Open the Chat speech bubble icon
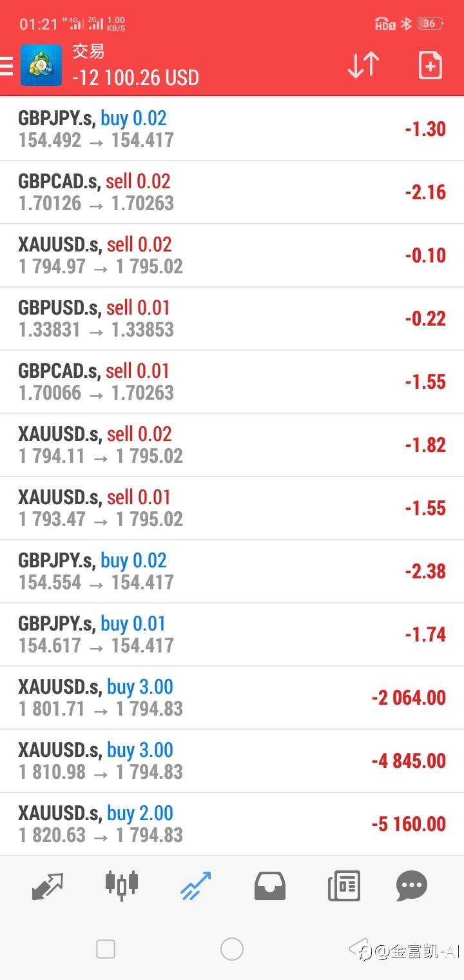464x980 pixels. click(412, 886)
